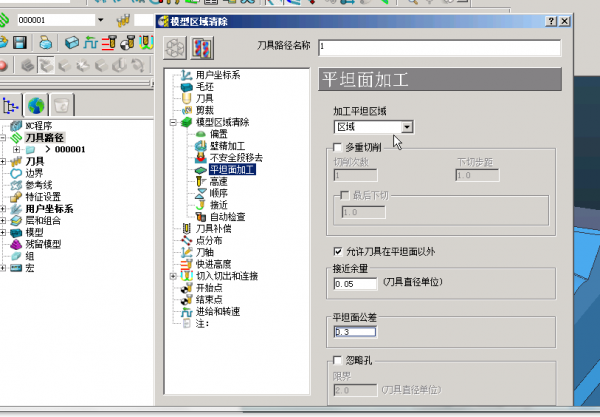Select 毛坯 in the dialog tree

coord(204,87)
